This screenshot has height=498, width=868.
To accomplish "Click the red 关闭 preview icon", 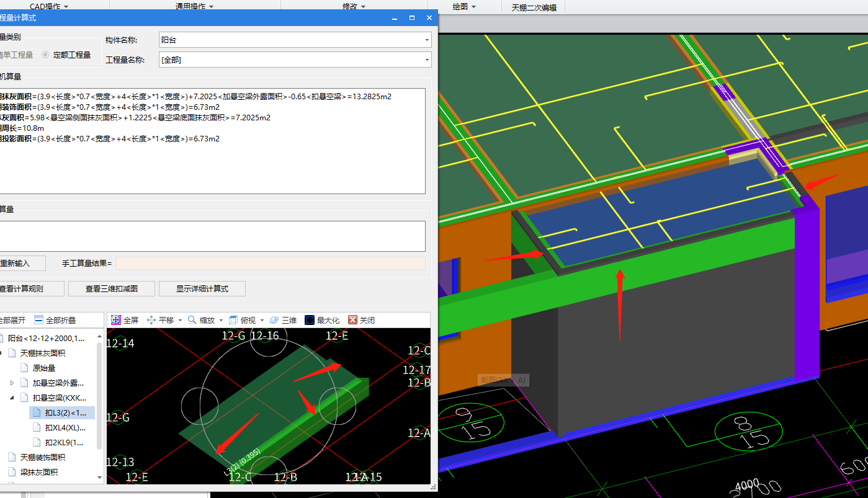I will [352, 320].
